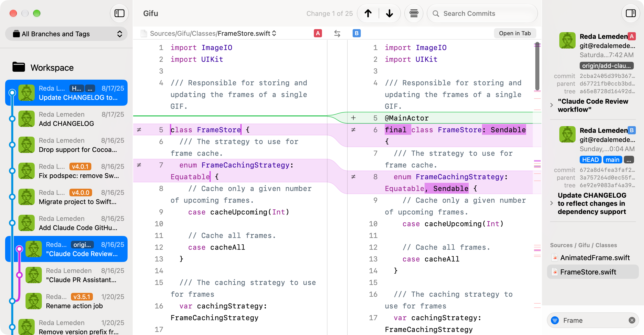The height and width of the screenshot is (335, 644).
Task: Click the not-equal marker on left line 7
Action: 139,165
